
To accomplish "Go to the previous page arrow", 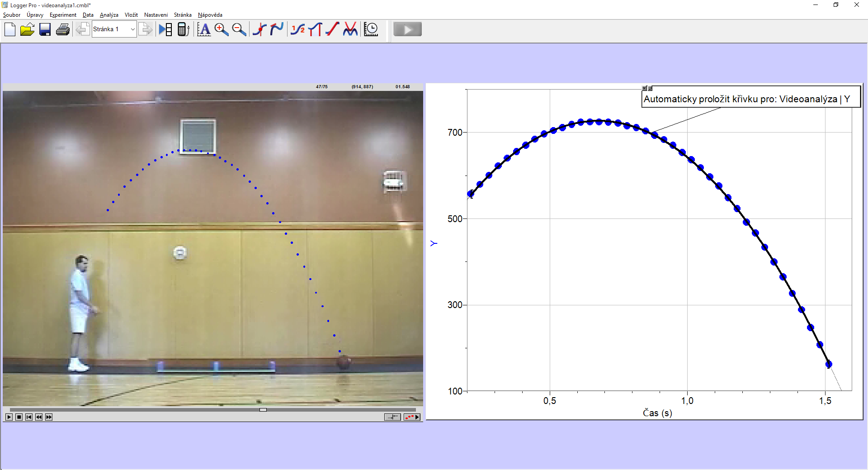I will [x=82, y=29].
